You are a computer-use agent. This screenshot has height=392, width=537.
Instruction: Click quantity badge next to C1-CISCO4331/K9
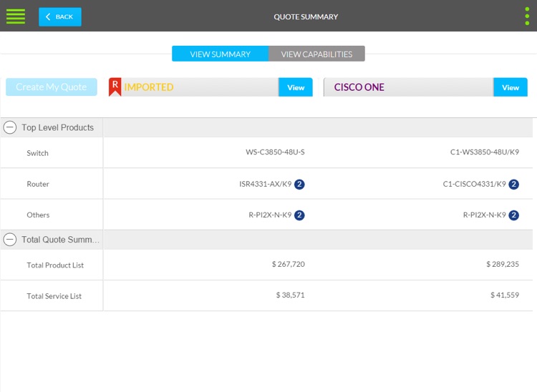513,184
